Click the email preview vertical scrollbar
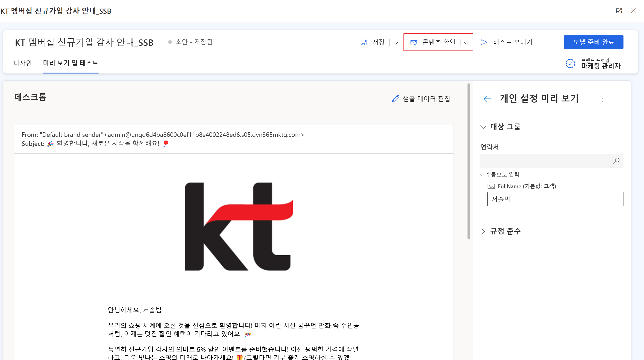The image size is (644, 360). [469, 161]
